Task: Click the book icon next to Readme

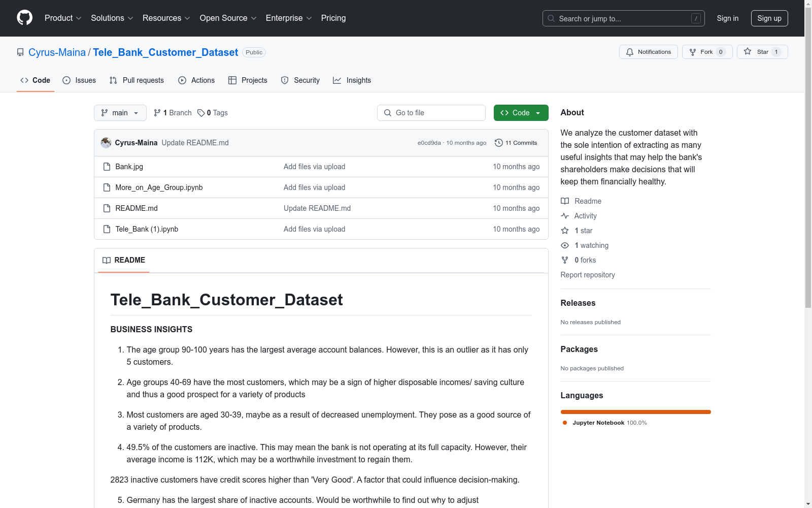Action: click(x=565, y=201)
